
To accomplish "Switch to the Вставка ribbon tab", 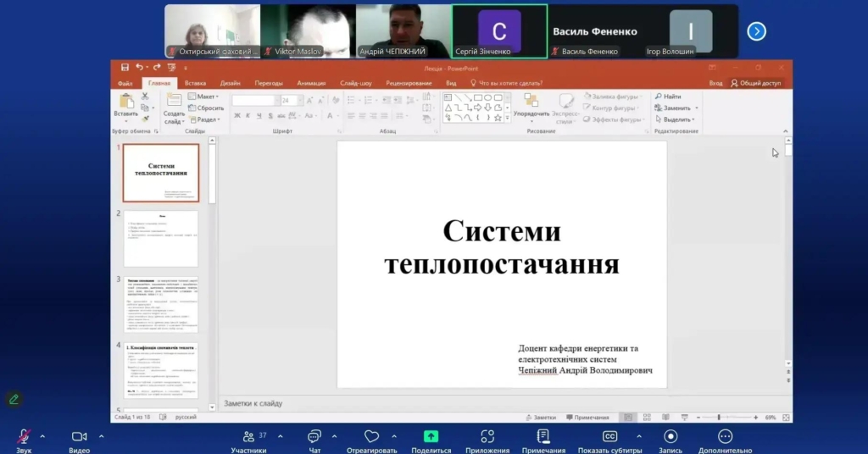I will [195, 83].
